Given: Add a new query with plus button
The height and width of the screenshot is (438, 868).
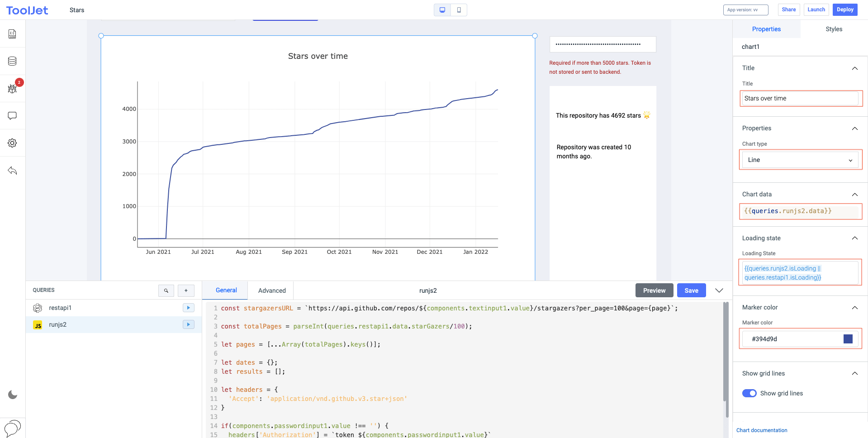Looking at the screenshot, I should point(186,290).
